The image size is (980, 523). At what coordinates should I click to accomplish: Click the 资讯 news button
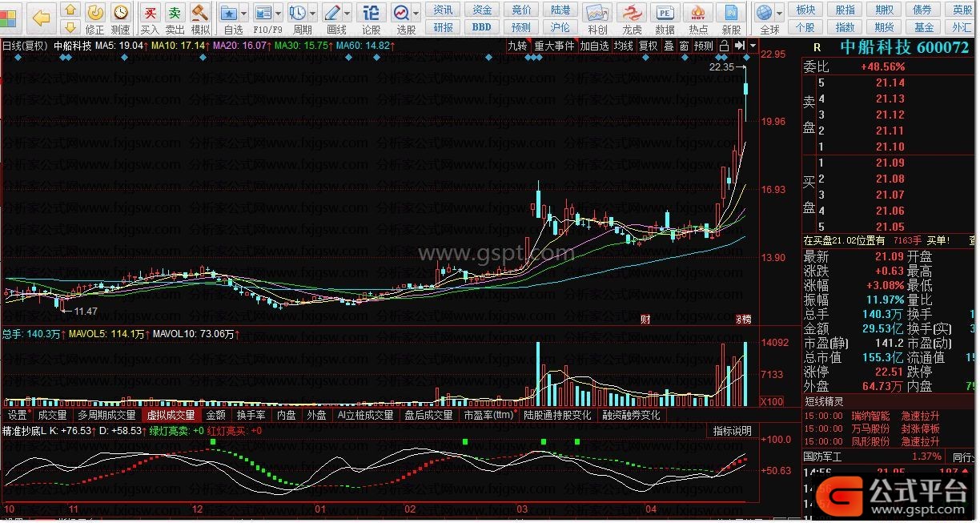[443, 10]
